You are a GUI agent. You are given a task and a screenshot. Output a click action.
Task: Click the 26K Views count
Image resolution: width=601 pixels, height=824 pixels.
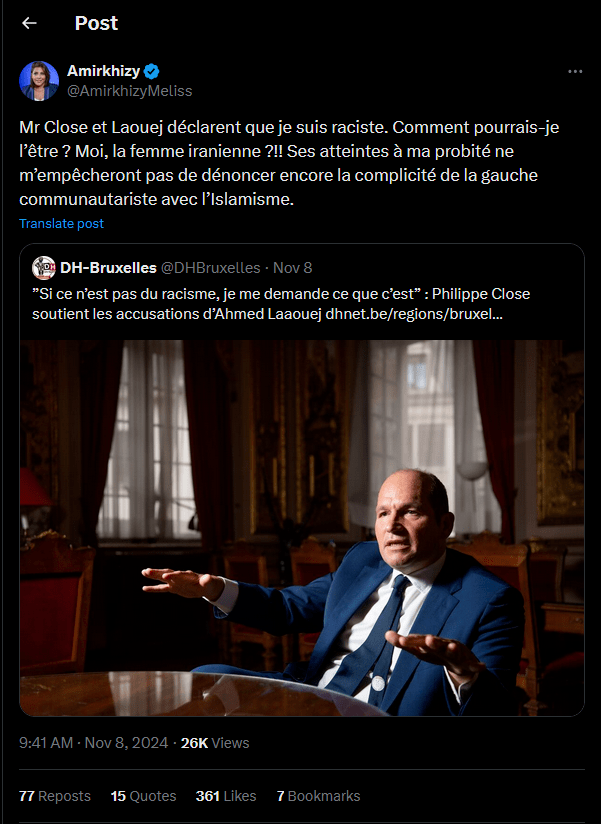point(215,743)
